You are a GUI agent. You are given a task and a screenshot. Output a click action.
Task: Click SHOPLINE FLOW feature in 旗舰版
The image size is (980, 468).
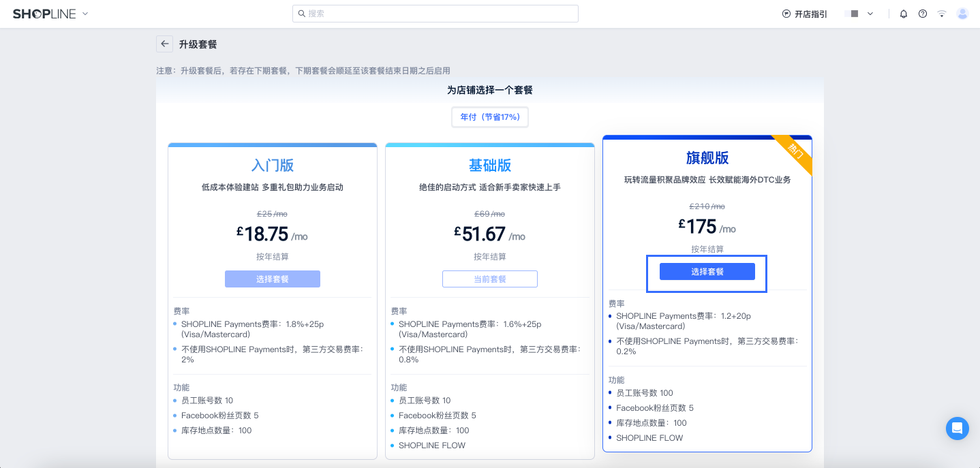(649, 438)
